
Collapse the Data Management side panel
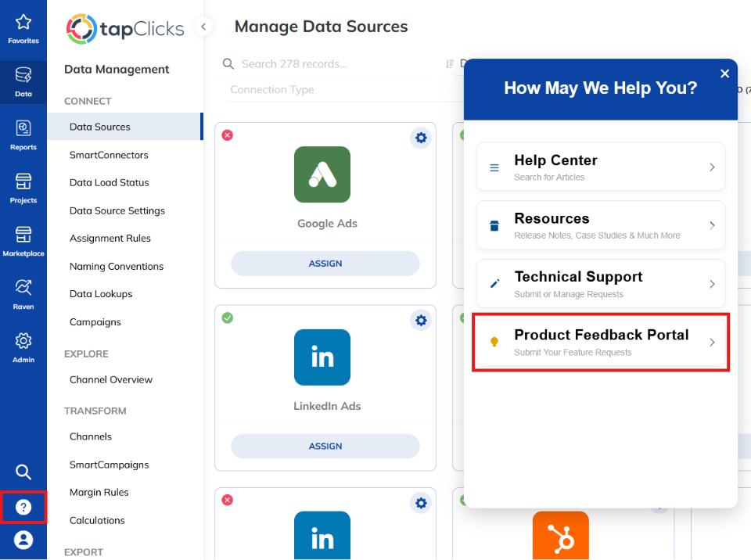point(203,27)
